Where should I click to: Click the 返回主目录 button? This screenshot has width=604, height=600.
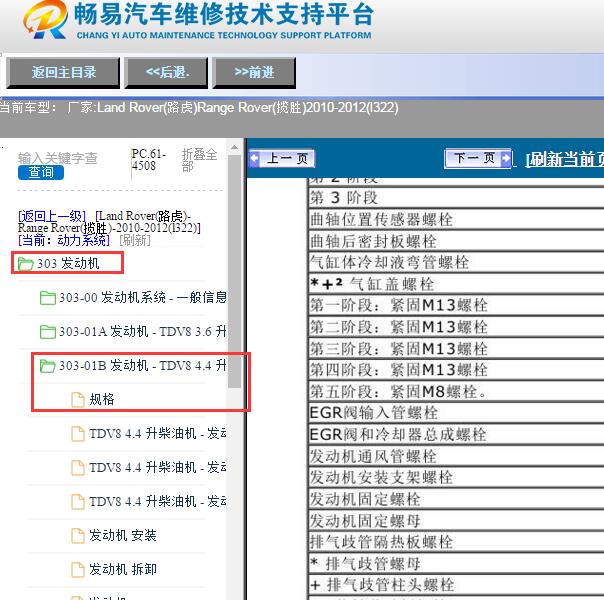pos(63,72)
